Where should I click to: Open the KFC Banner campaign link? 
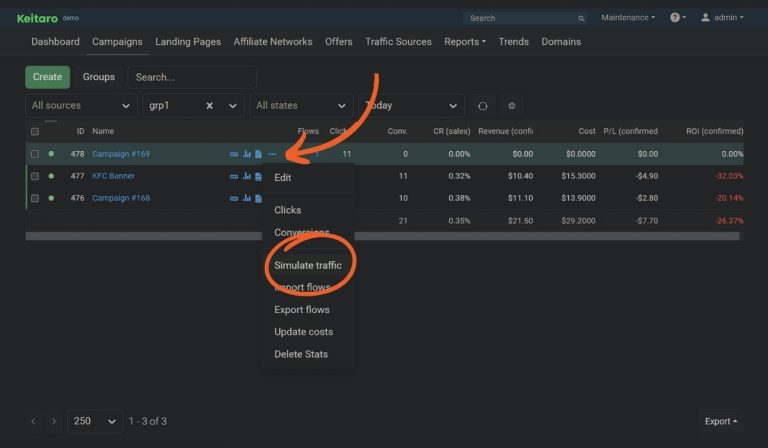point(113,176)
